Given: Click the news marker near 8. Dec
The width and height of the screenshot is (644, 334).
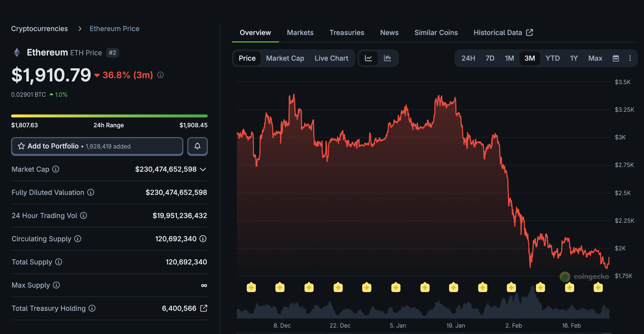Looking at the screenshot, I should [x=280, y=287].
